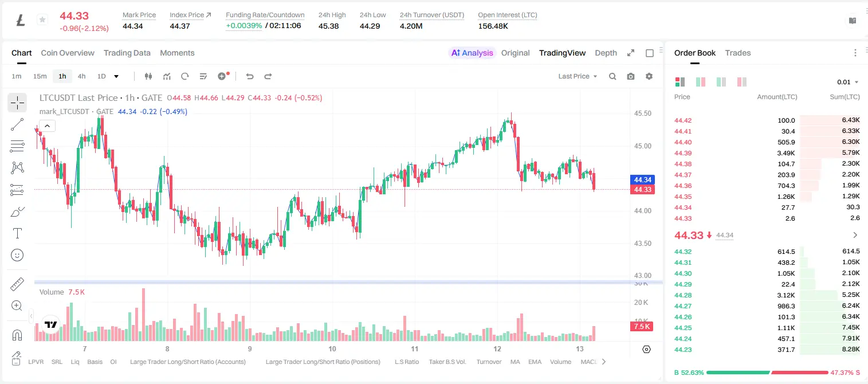
Task: Open the Last Price dropdown
Action: point(578,76)
